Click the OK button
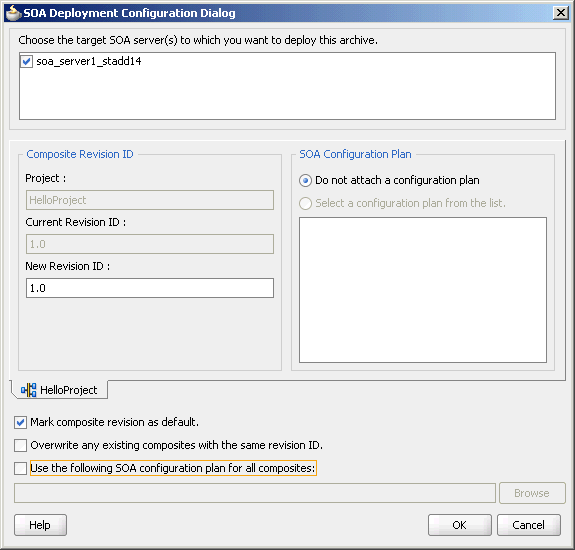Image resolution: width=575 pixels, height=550 pixels. [x=459, y=525]
